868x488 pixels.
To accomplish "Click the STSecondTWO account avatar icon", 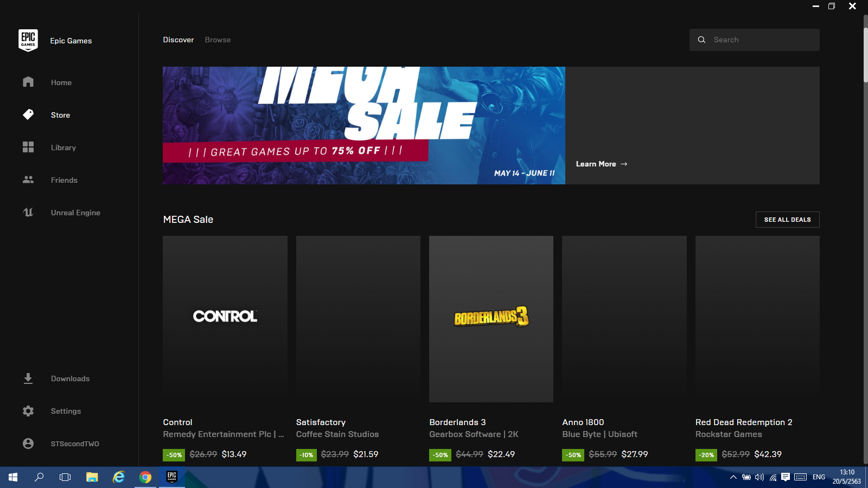I will (28, 444).
